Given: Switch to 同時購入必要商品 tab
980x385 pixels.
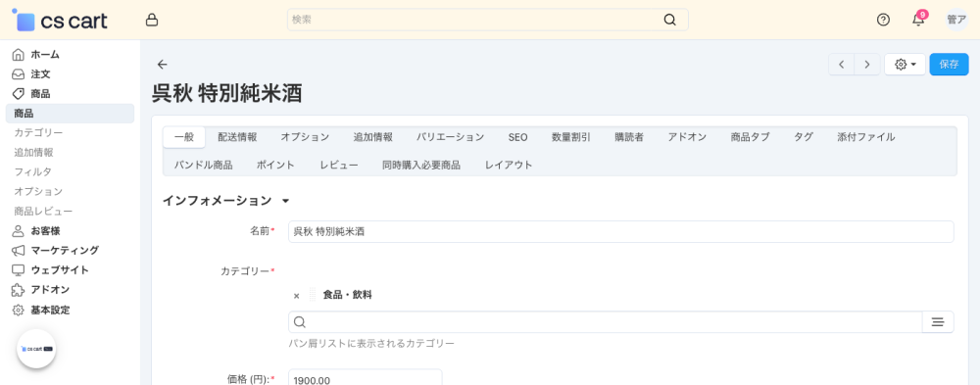Looking at the screenshot, I should 421,165.
